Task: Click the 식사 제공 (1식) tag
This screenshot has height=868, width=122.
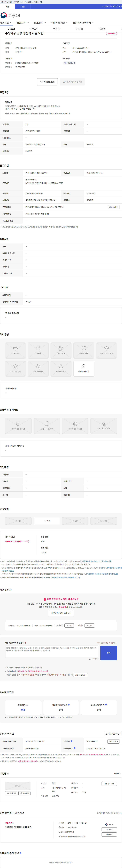Action: point(69,63)
